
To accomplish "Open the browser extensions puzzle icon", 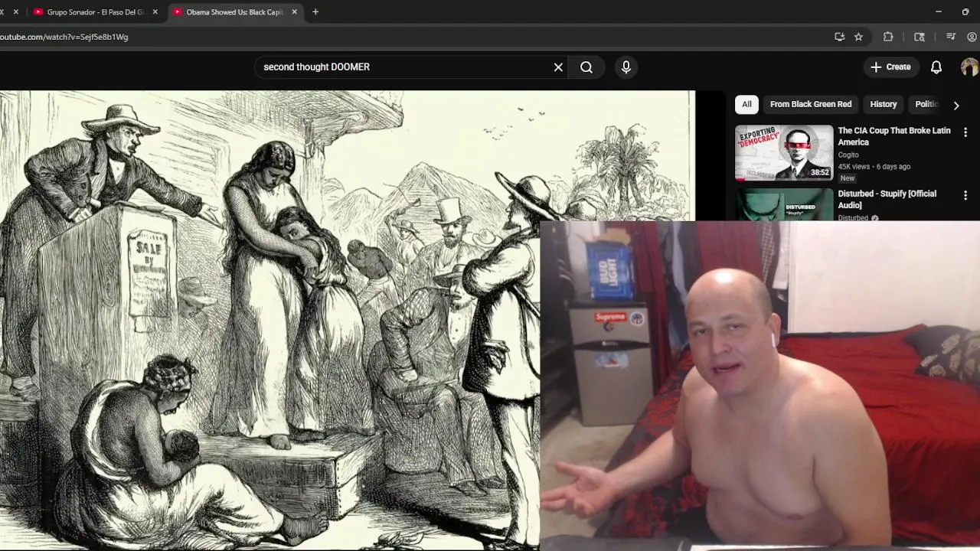I will (x=888, y=37).
